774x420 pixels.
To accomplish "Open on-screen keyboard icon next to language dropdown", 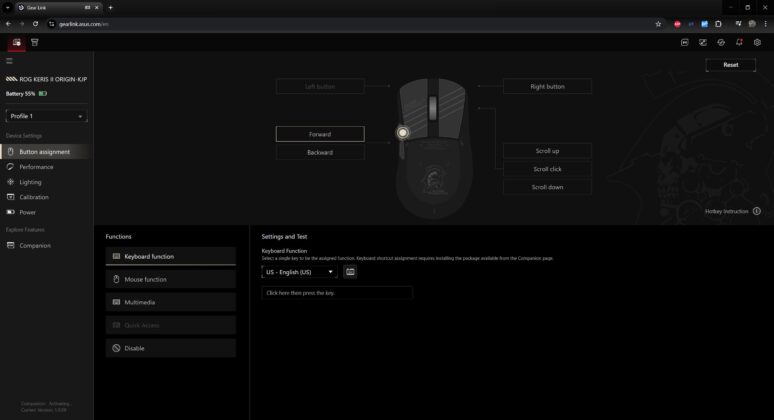I will [x=350, y=272].
